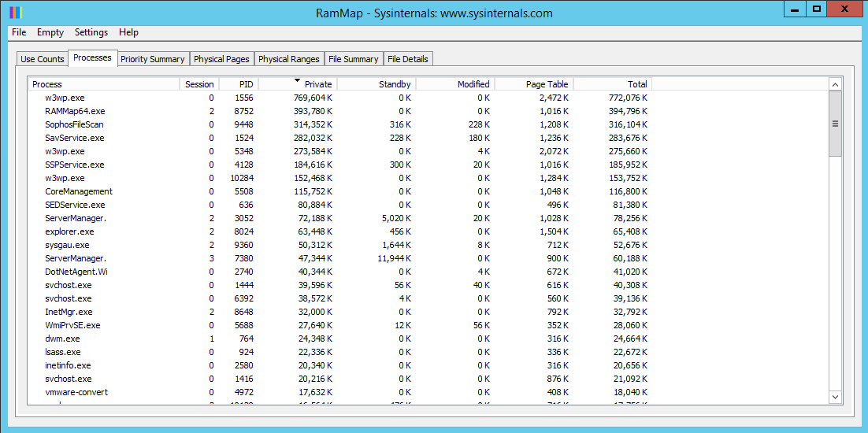The image size is (868, 433).
Task: Select the w3wp.exe row with PID 1556
Action: click(340, 98)
